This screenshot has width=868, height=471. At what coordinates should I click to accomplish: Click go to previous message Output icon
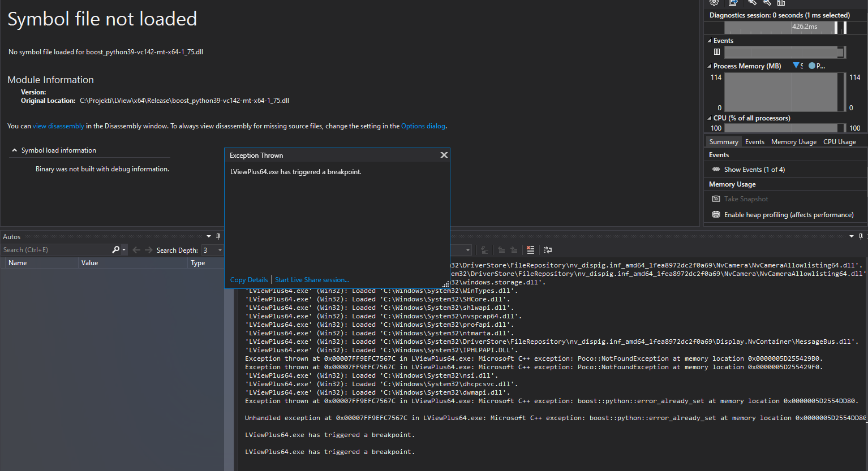[x=501, y=250]
